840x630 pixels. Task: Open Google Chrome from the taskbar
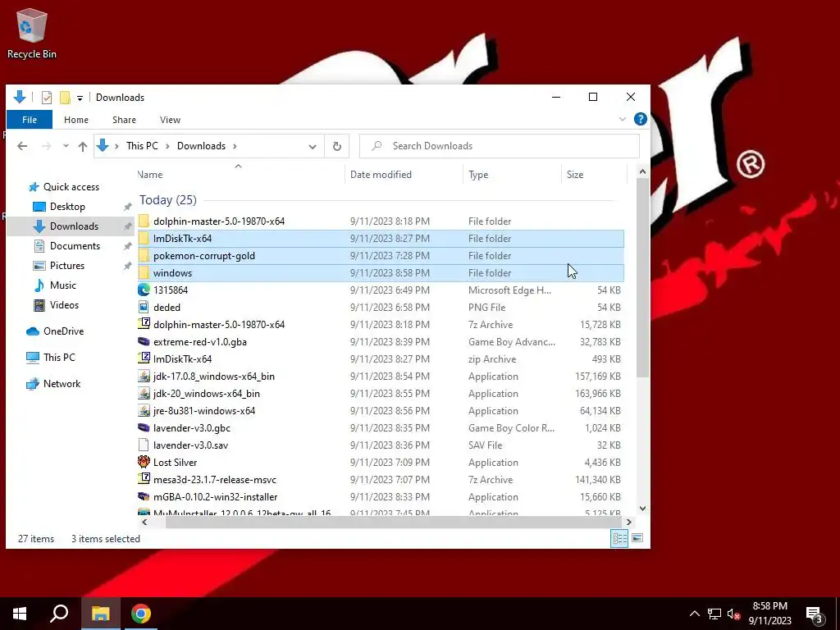pos(141,614)
